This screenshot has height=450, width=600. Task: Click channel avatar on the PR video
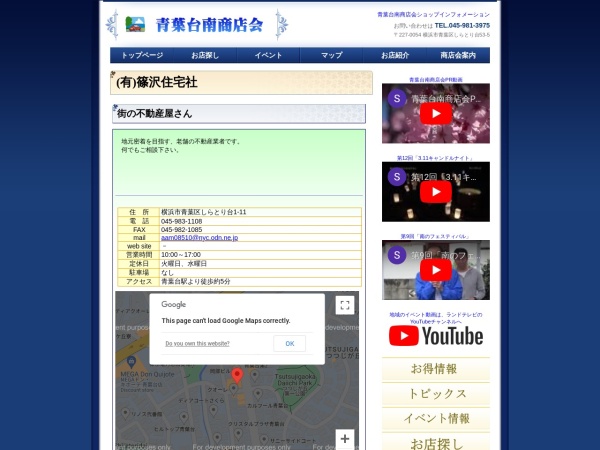coord(397,99)
